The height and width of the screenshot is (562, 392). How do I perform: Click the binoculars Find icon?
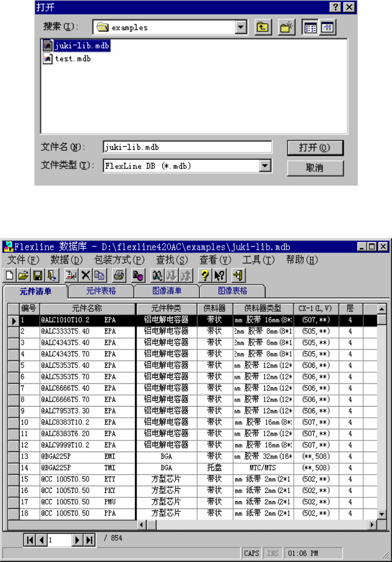tap(157, 275)
